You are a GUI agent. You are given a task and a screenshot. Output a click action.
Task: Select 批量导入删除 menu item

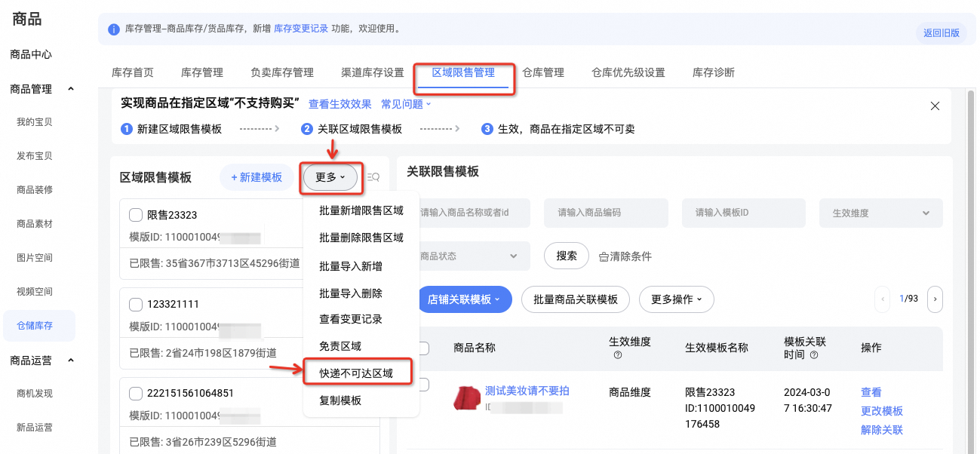click(x=351, y=293)
